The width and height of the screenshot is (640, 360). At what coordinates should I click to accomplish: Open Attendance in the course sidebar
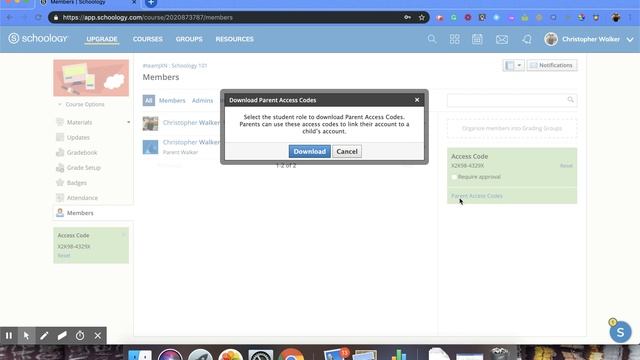click(82, 198)
